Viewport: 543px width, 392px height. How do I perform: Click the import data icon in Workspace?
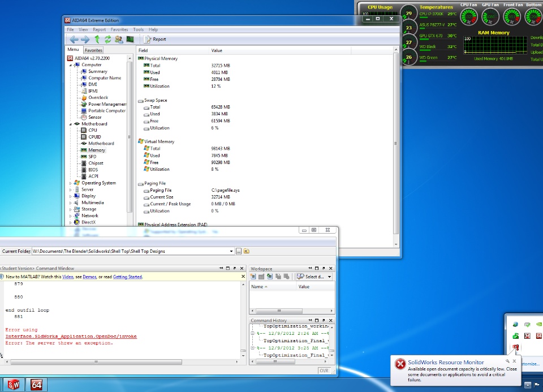270,277
